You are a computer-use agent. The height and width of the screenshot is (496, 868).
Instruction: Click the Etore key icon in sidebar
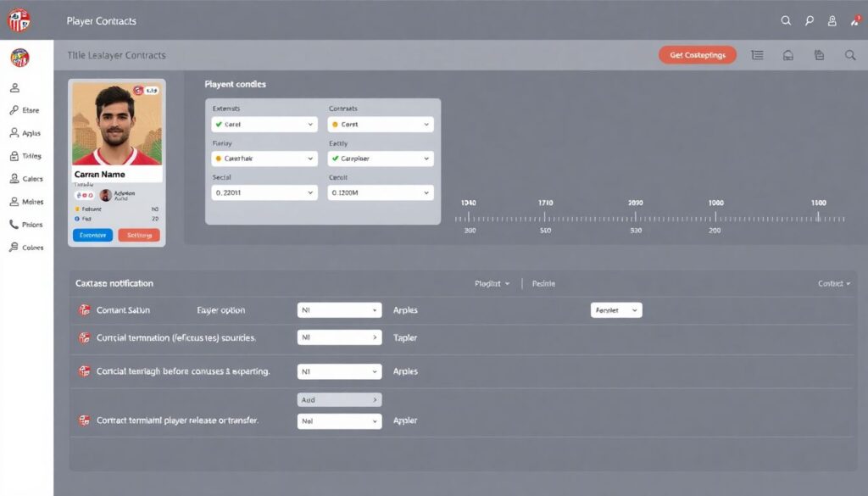(14, 110)
